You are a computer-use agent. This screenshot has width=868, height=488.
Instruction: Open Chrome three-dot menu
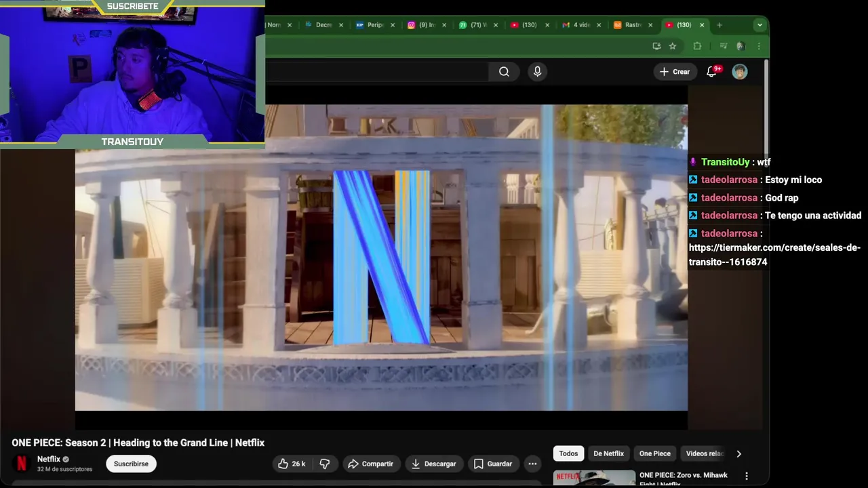(x=759, y=46)
